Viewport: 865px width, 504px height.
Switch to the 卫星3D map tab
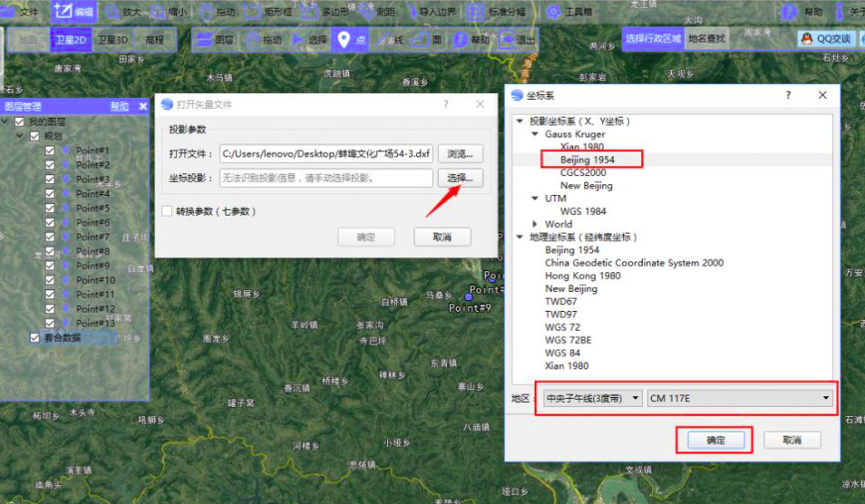point(113,40)
